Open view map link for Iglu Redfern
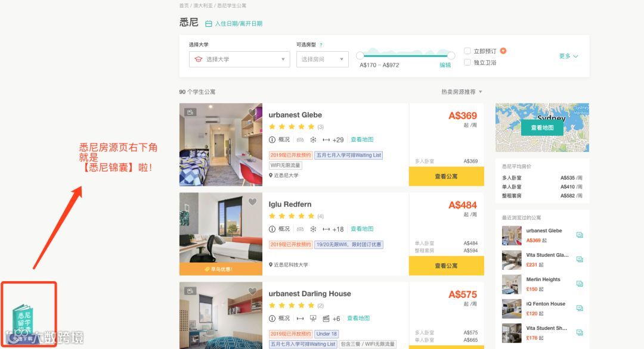Screen dimensions: 644x349 point(362,229)
